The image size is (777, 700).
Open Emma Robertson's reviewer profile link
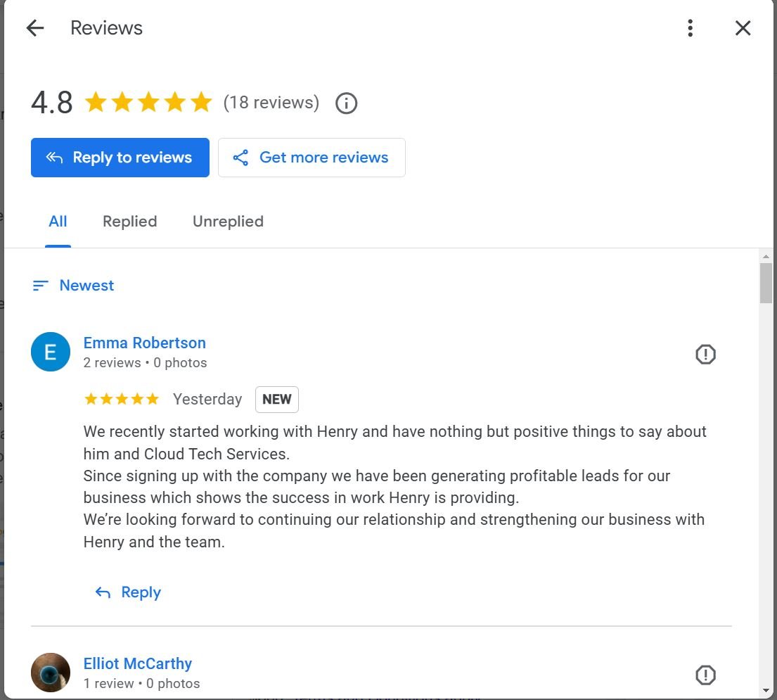pos(144,343)
